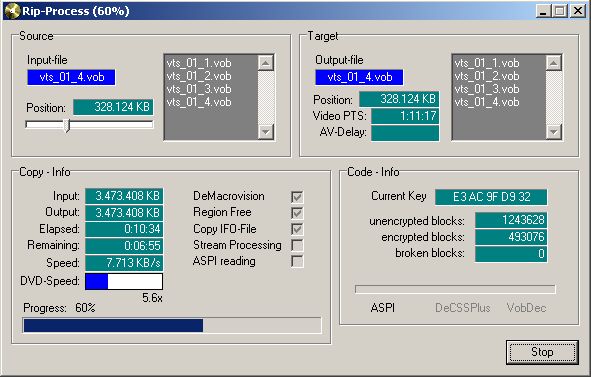Select vts_01_2.vob in the Source list
Screen dimensions: 591x377
click(199, 76)
